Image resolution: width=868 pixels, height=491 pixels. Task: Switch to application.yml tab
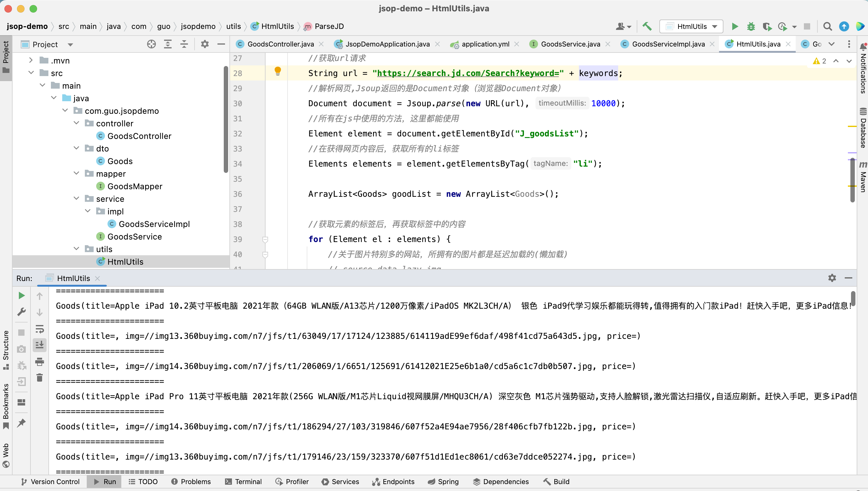pyautogui.click(x=485, y=44)
